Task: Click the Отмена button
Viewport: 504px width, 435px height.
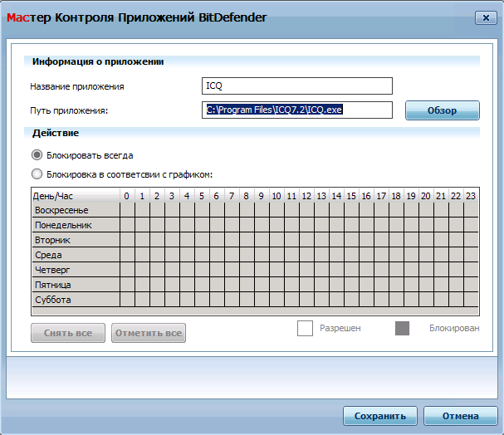Action: point(460,416)
